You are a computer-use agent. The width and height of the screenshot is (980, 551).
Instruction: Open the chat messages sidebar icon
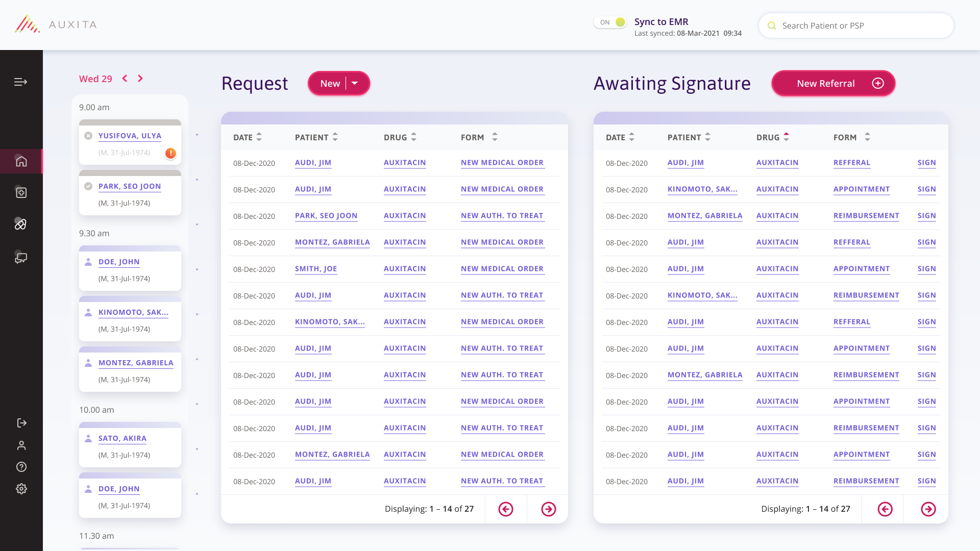click(x=20, y=258)
